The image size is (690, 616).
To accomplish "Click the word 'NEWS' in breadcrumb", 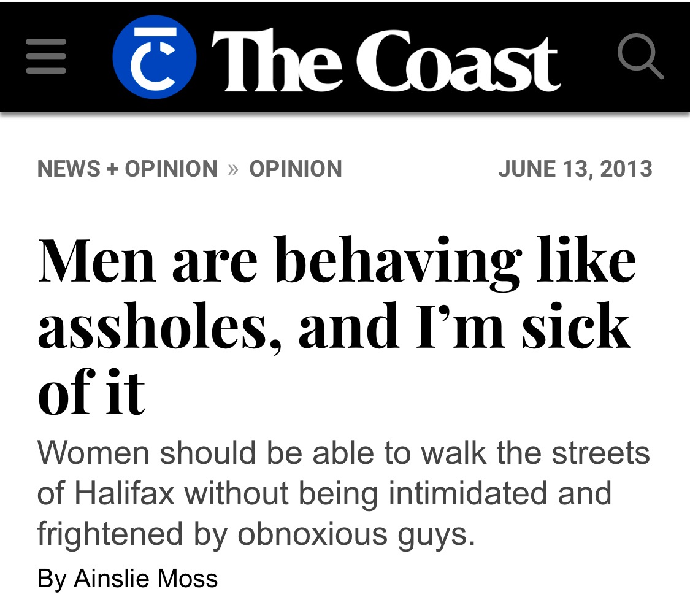I will pos(69,169).
